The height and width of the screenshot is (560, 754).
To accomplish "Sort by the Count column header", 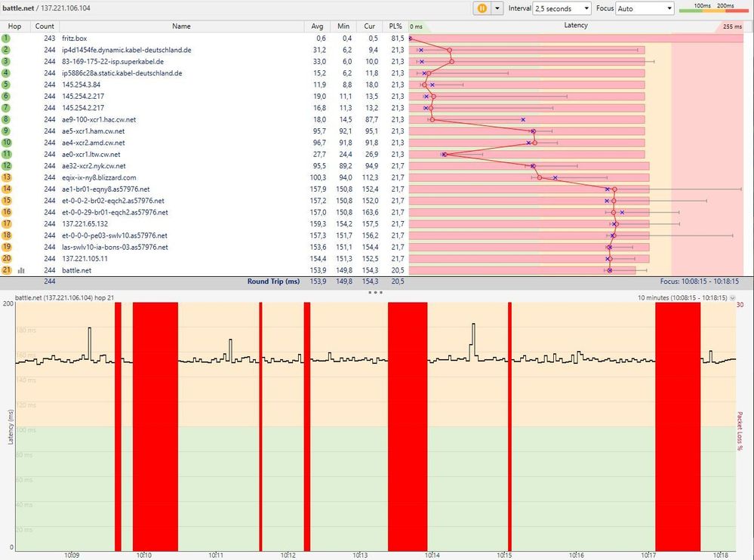I will (x=45, y=26).
